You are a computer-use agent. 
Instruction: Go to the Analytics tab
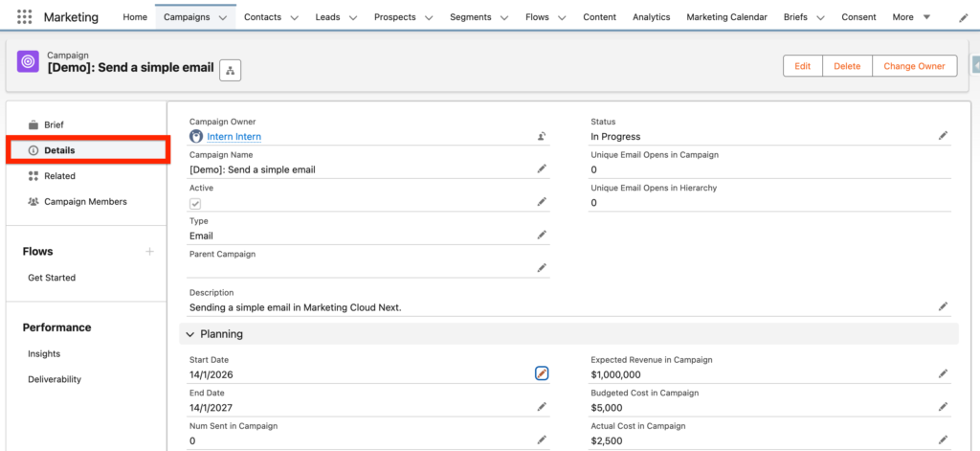pos(651,17)
